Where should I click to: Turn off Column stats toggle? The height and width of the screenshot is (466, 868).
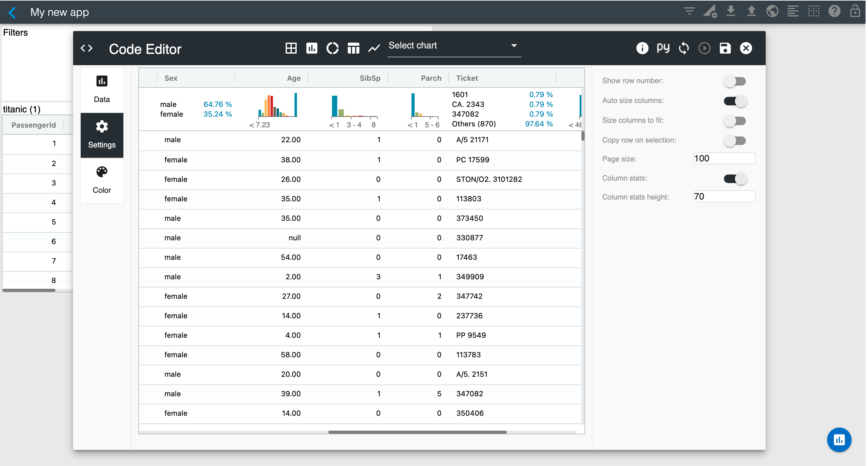coord(735,178)
